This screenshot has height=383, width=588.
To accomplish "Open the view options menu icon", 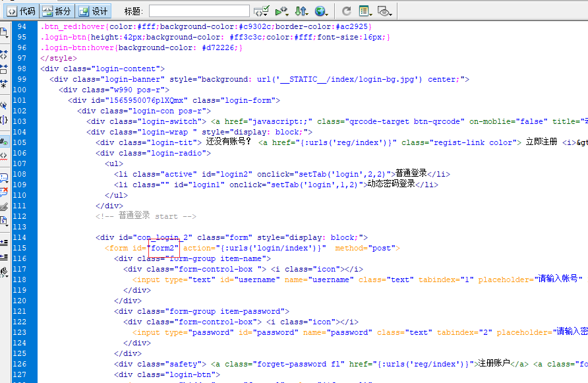I will pos(365,11).
